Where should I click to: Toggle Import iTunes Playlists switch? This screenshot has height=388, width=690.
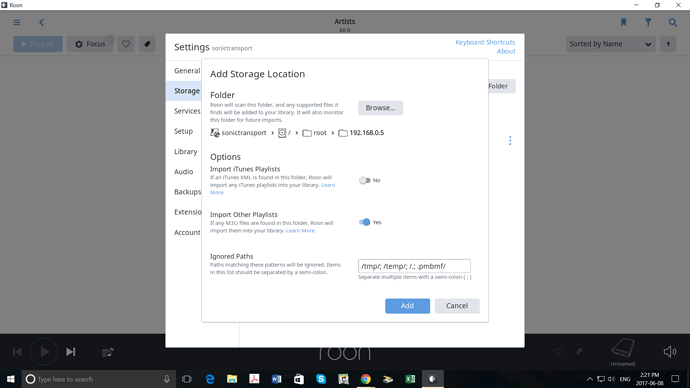click(x=364, y=180)
